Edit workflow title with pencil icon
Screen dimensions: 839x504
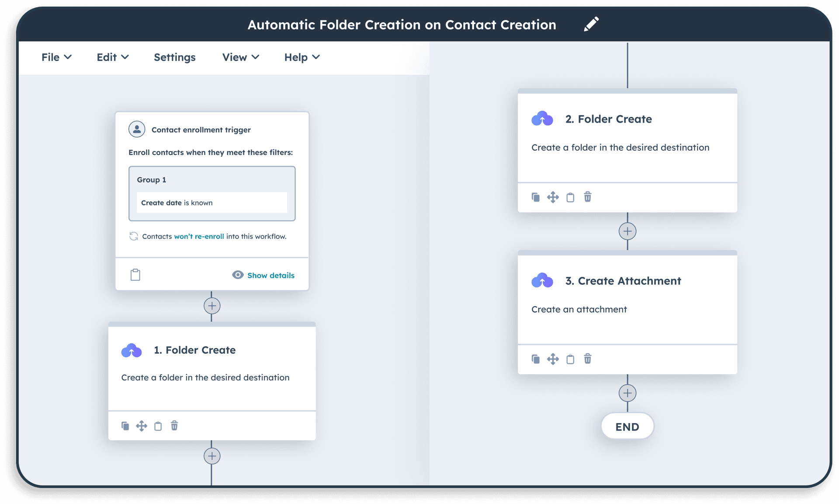coord(591,24)
